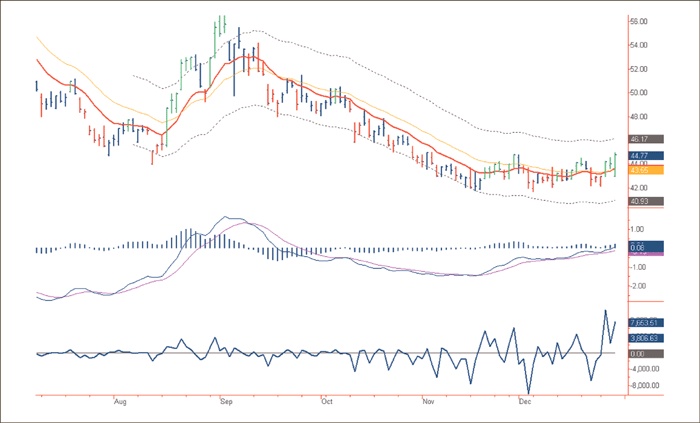This screenshot has width=700, height=423.
Task: Click the 1.00 level on the MACD axis
Action: pyautogui.click(x=637, y=228)
